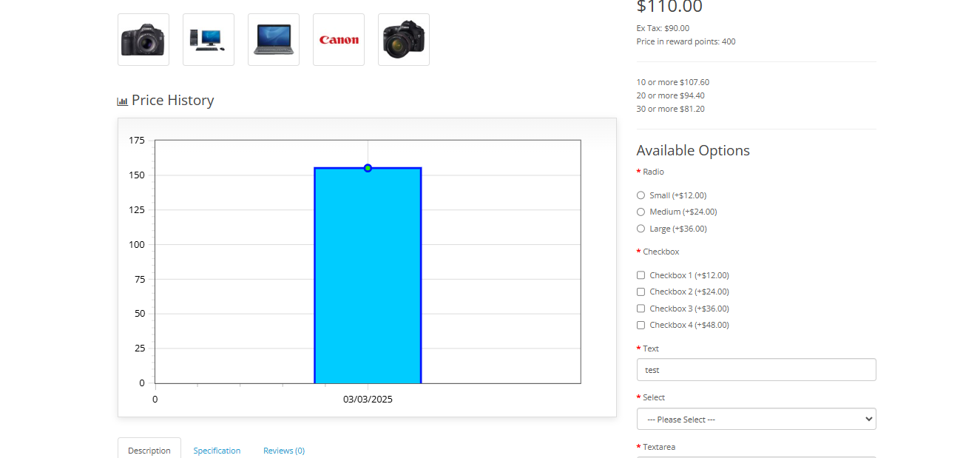The width and height of the screenshot is (980, 458).
Task: Tick Checkbox 2 (+$24.00)
Action: (x=641, y=292)
